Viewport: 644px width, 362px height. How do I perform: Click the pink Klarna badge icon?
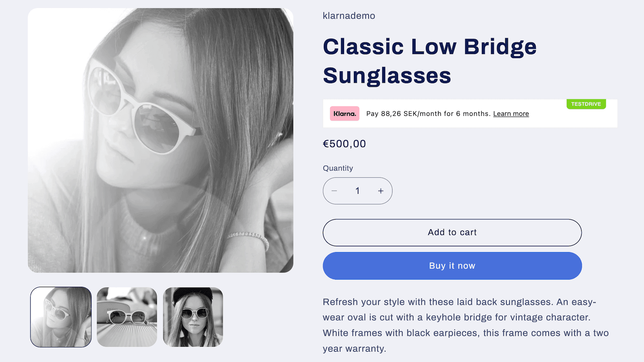(x=344, y=113)
